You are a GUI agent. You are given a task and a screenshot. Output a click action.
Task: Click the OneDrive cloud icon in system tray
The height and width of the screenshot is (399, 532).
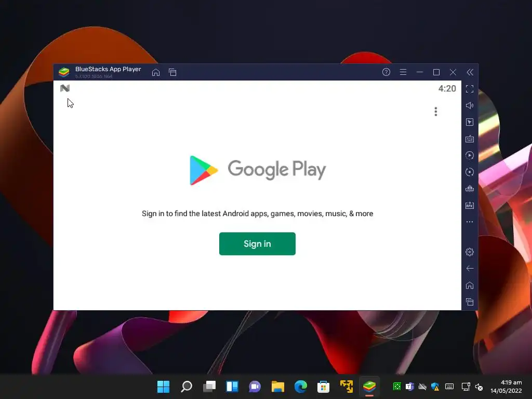pos(422,387)
